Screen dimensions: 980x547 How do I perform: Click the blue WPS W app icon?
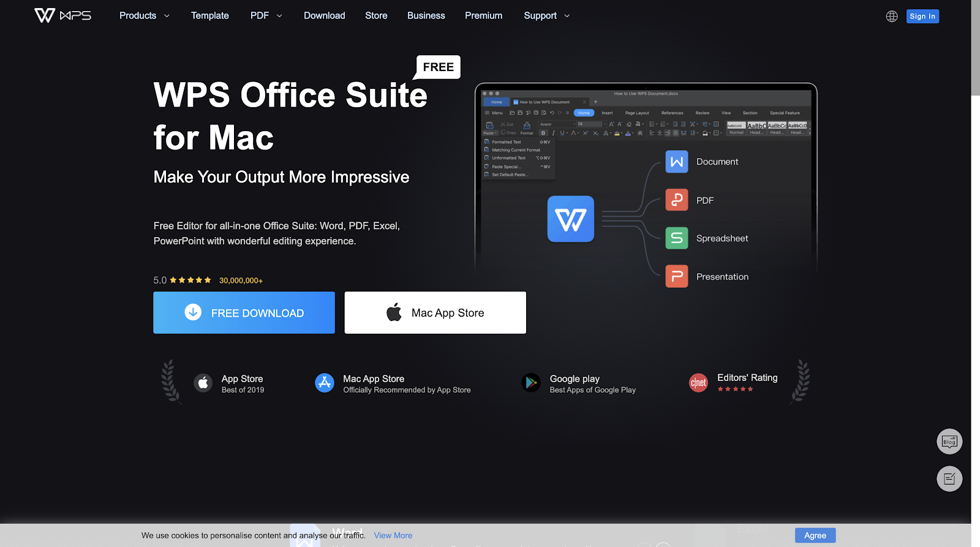[571, 219]
